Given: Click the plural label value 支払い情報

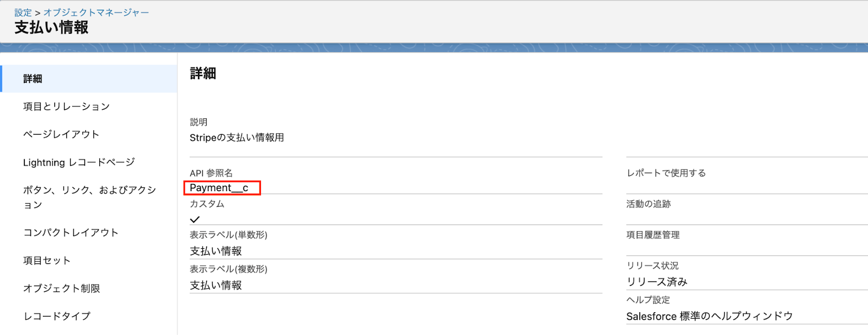Looking at the screenshot, I should pyautogui.click(x=215, y=286).
